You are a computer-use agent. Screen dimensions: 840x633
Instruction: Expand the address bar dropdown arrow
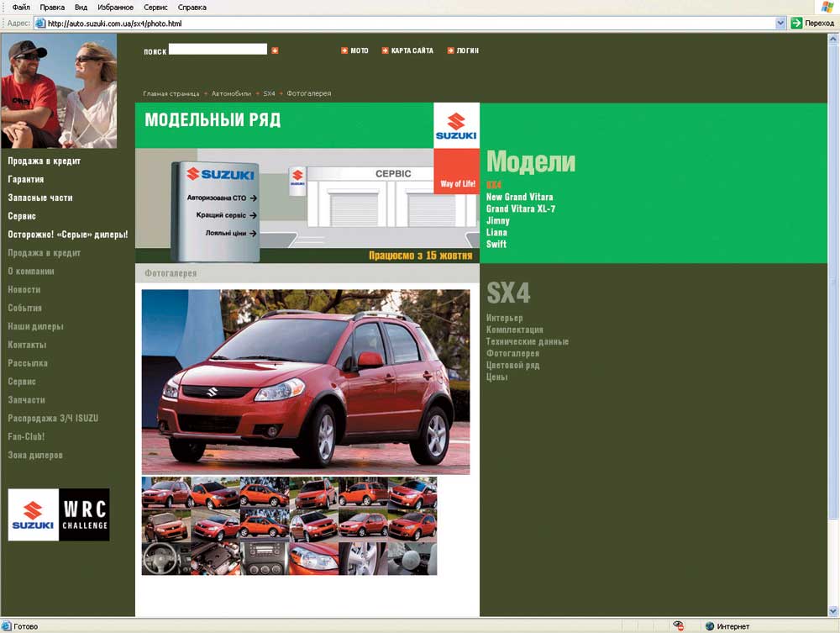[780, 24]
